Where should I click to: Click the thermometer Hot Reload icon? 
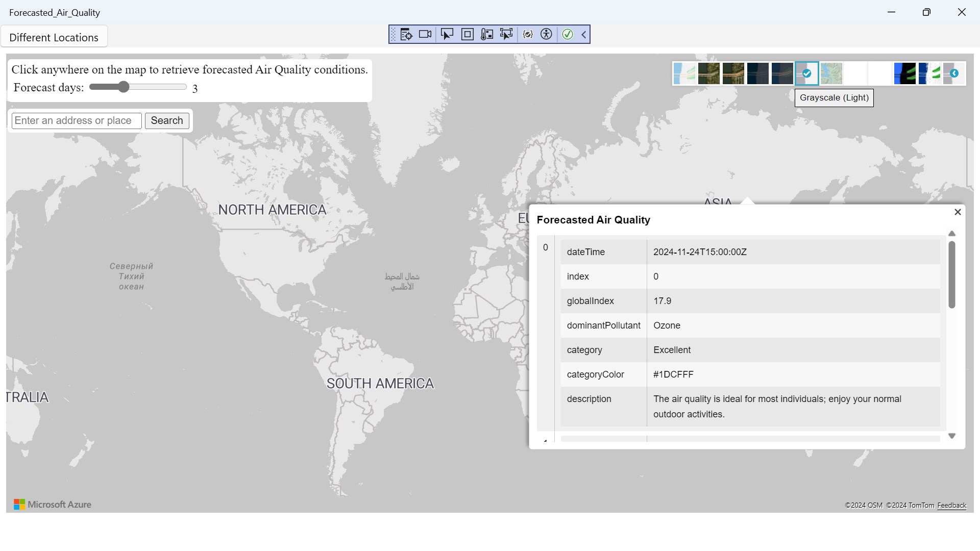(x=487, y=34)
